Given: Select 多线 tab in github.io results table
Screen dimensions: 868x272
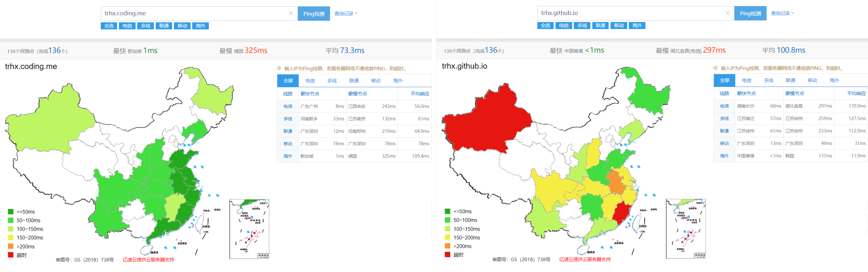Looking at the screenshot, I should click(x=769, y=81).
